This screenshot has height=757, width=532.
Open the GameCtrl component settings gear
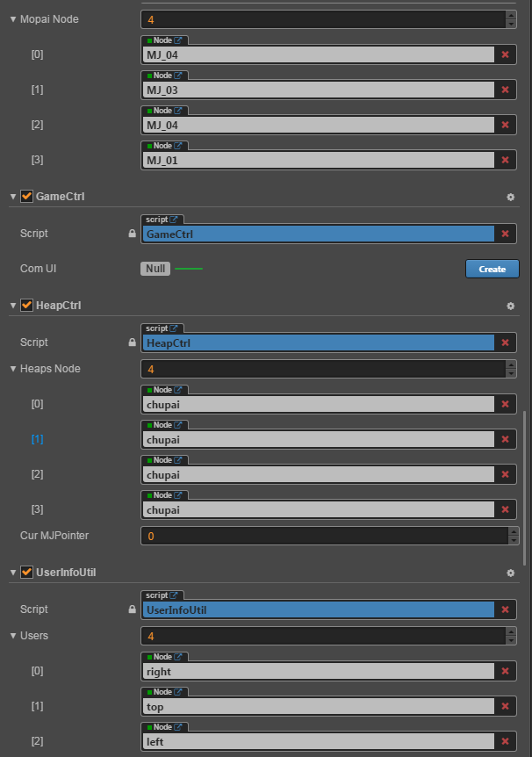(510, 197)
